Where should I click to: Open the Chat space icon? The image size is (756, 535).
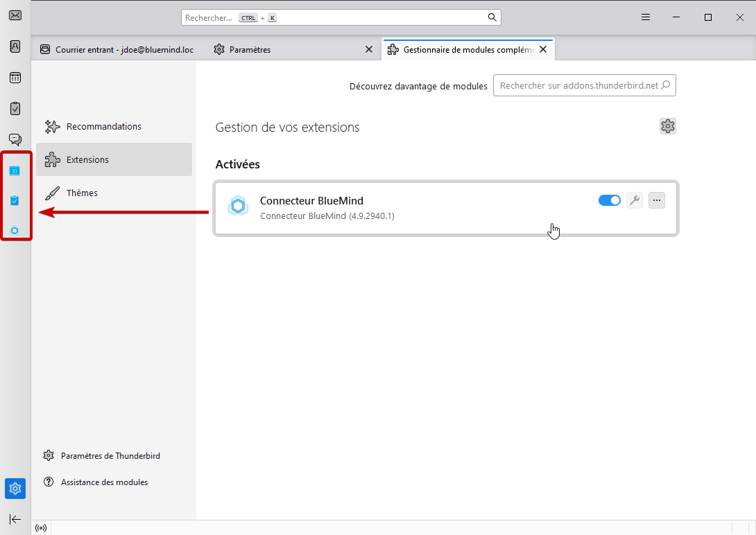click(x=15, y=139)
